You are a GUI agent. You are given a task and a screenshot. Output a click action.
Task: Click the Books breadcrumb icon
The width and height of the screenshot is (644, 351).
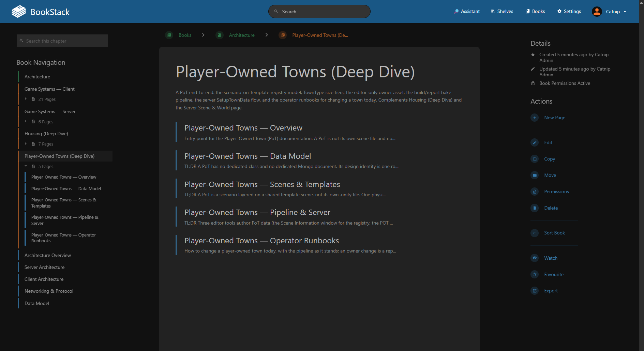click(169, 35)
